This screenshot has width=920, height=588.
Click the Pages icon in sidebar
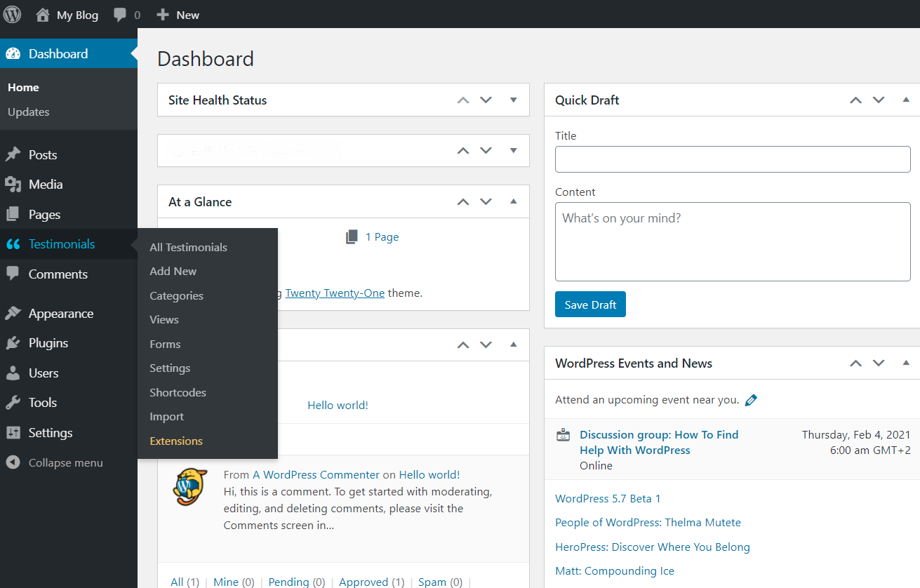tap(13, 215)
